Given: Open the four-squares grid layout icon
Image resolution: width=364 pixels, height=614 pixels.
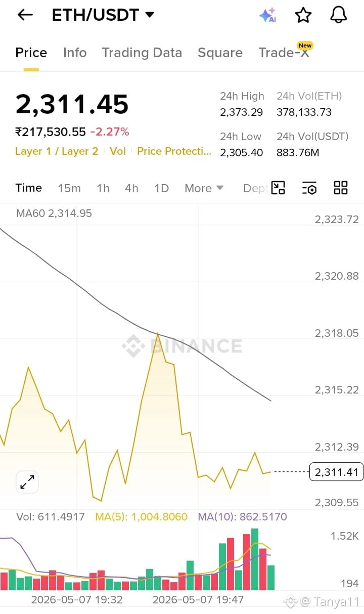Looking at the screenshot, I should point(341,188).
